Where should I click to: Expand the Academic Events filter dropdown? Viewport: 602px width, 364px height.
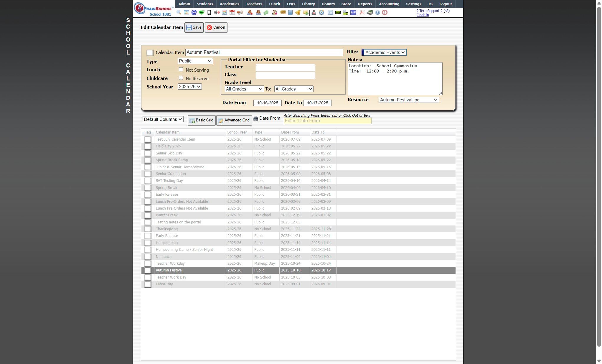point(385,52)
